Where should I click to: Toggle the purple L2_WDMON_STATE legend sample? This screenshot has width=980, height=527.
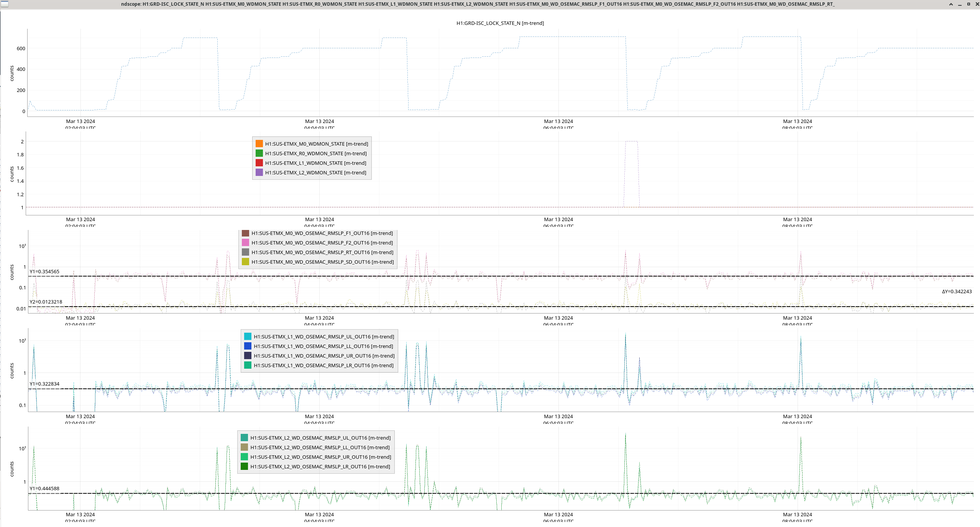click(x=259, y=172)
